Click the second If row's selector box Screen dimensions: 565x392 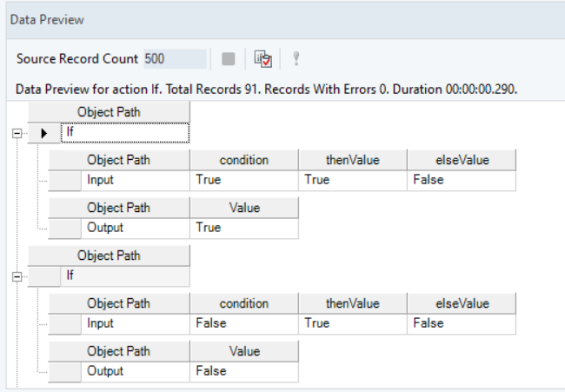(44, 276)
